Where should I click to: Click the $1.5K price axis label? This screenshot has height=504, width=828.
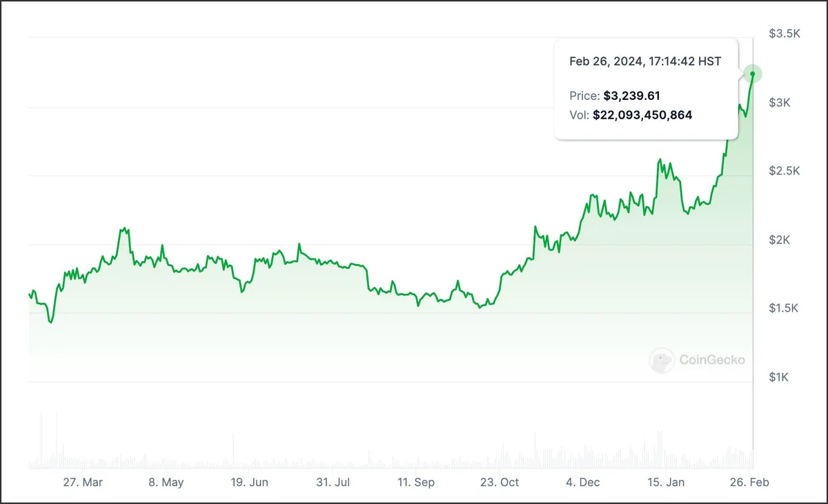point(785,308)
